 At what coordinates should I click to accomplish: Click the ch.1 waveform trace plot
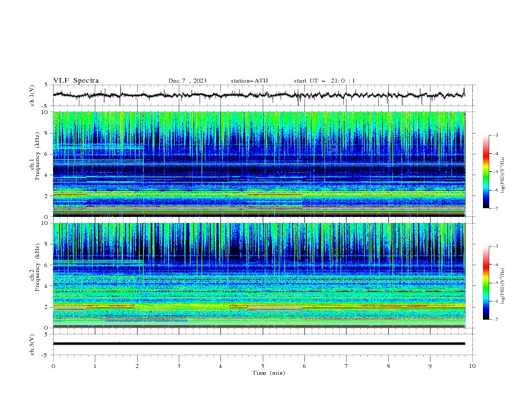pos(259,95)
